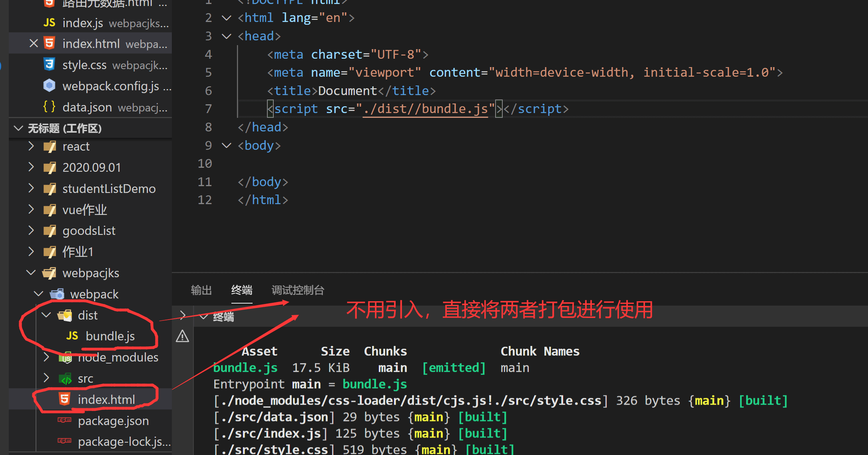This screenshot has width=868, height=455.
Task: Open package-lock.json in explorer
Action: click(x=124, y=441)
